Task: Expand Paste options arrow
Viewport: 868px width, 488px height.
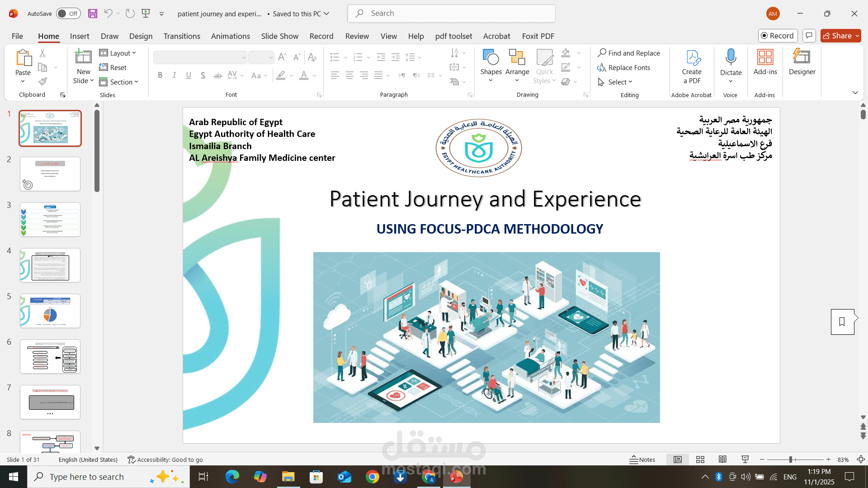Action: pyautogui.click(x=23, y=81)
